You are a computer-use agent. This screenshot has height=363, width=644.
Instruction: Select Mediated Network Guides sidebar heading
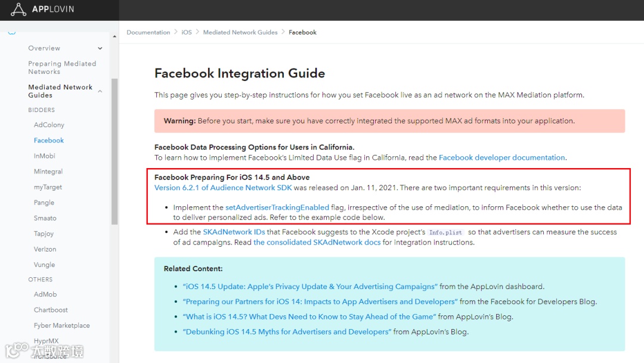tap(60, 91)
